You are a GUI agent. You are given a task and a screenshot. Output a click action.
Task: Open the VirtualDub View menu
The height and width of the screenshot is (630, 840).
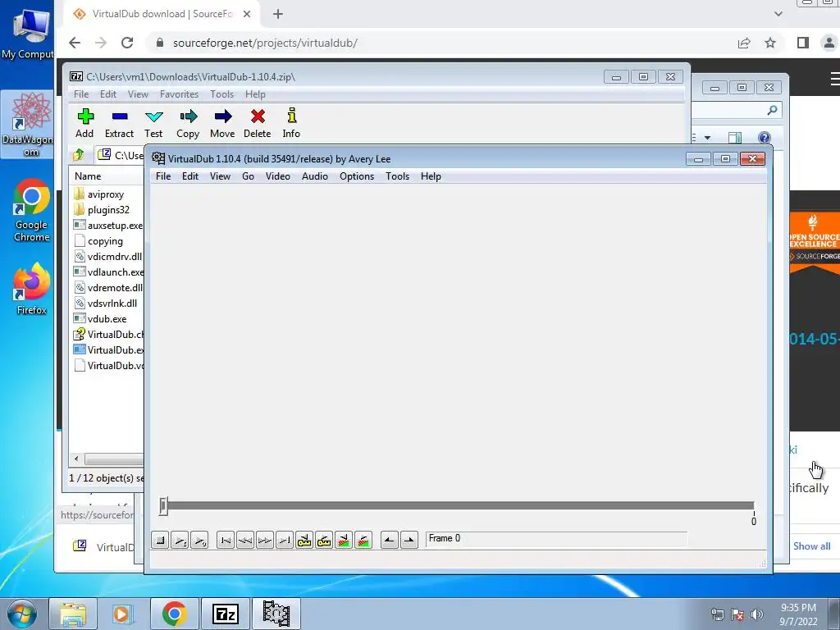(220, 176)
